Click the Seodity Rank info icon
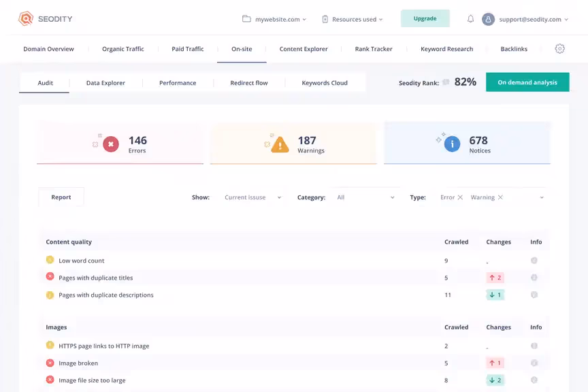The width and height of the screenshot is (588, 392). pos(446,82)
